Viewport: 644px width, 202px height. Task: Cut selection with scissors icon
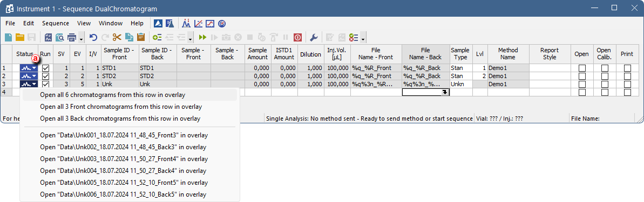[117, 37]
